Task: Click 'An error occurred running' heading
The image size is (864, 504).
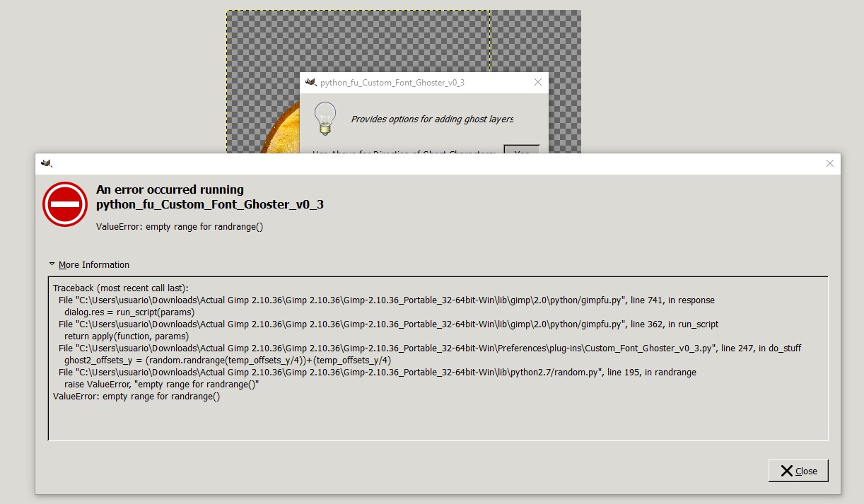Action: tap(170, 189)
